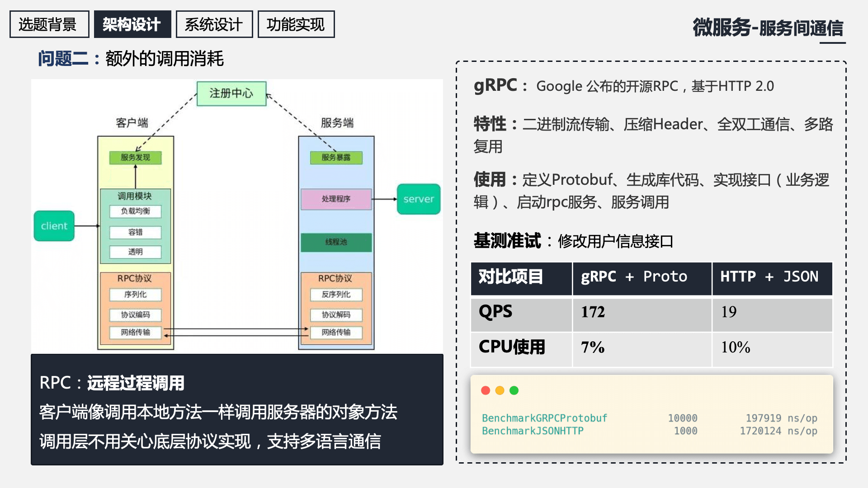The image size is (868, 488).
Task: Select the 架构设计 tab
Action: (132, 24)
